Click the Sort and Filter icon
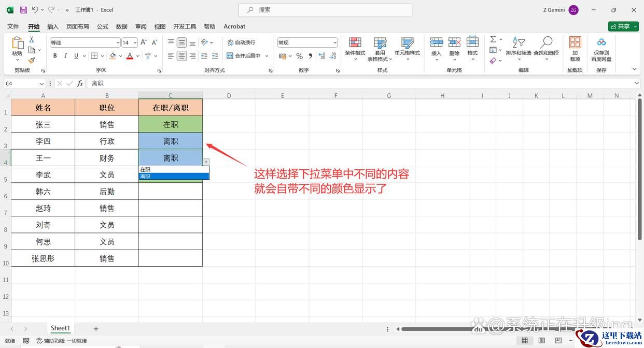The image size is (644, 348). [519, 47]
